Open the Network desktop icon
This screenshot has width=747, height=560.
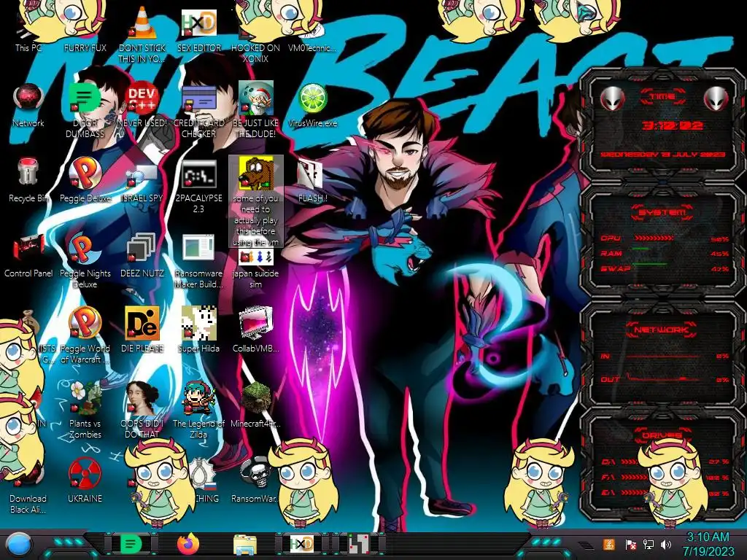pyautogui.click(x=28, y=98)
